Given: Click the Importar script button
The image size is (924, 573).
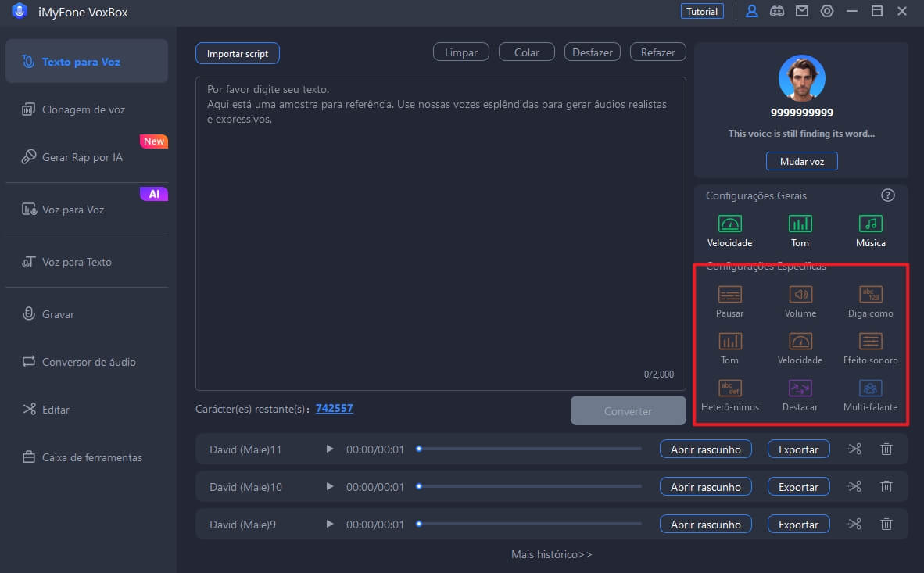Looking at the screenshot, I should click(238, 53).
